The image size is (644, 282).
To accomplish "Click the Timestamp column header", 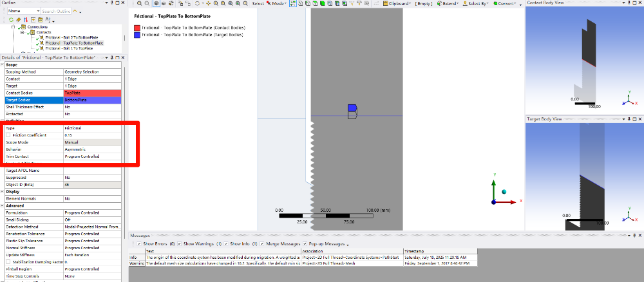I will [x=440, y=251].
